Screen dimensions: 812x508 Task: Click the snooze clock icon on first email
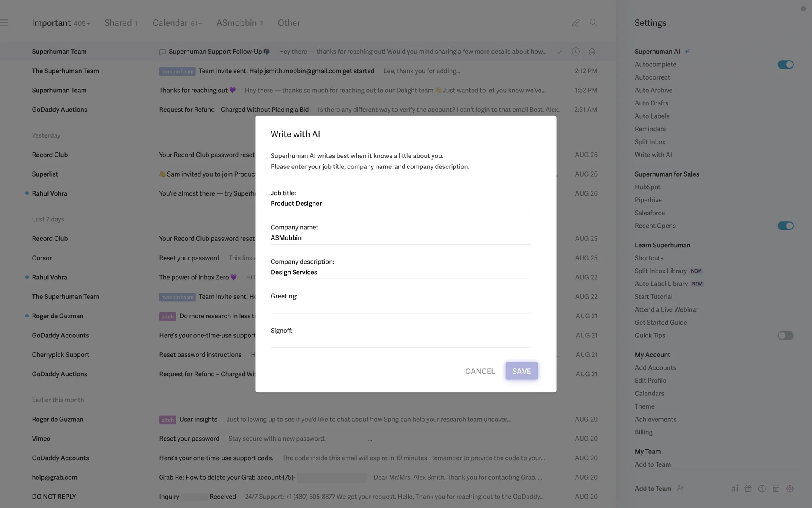pos(576,52)
